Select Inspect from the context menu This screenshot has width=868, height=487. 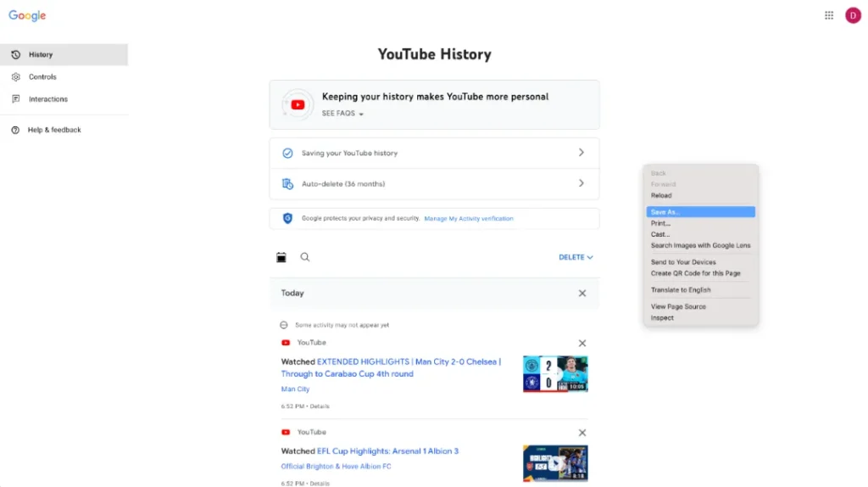point(700,318)
